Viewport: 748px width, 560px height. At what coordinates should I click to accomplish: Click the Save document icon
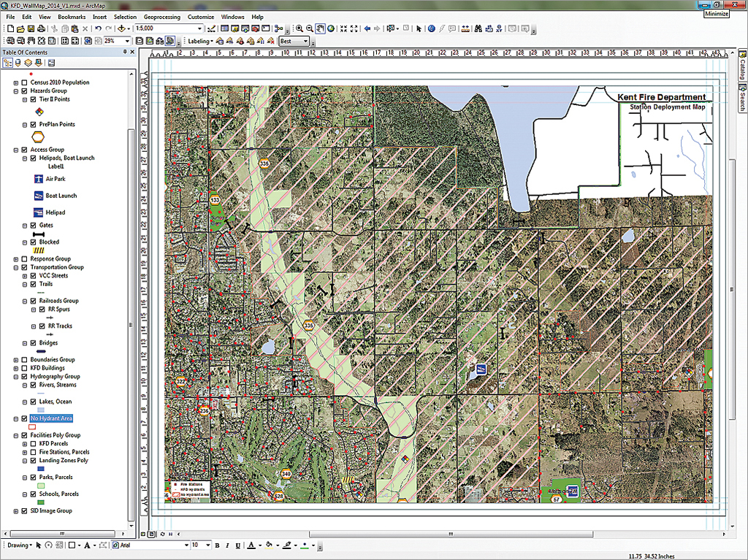pos(31,28)
